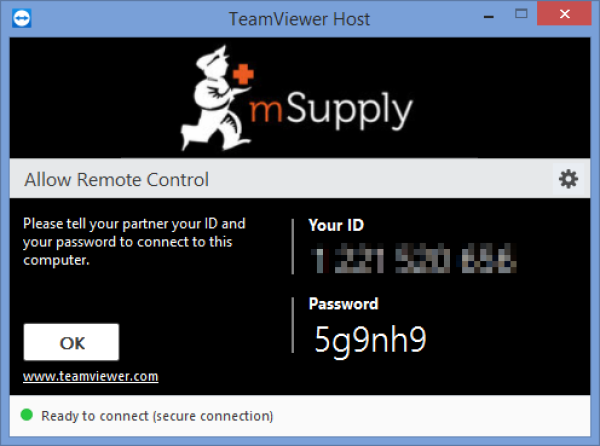600x446 pixels.
Task: Open settings with the gear icon
Action: (568, 179)
